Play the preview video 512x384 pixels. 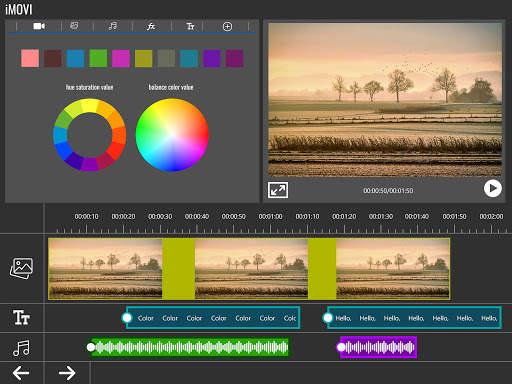pyautogui.click(x=493, y=188)
